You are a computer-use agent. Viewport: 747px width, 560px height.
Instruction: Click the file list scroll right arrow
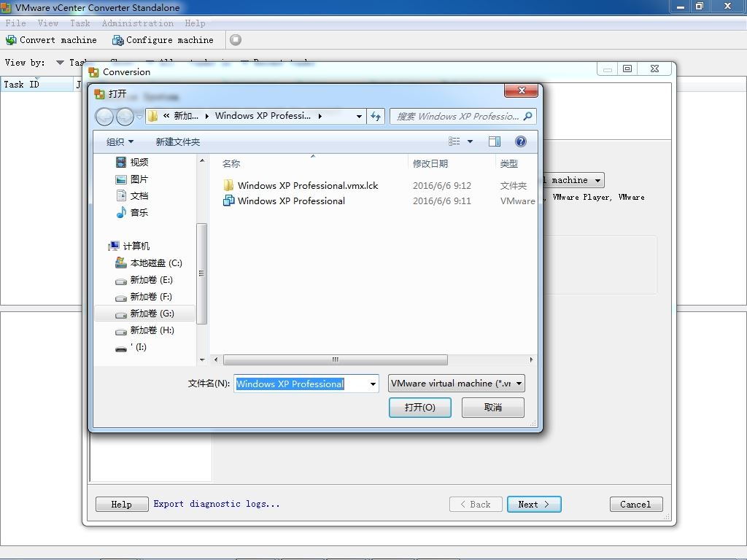[531, 359]
